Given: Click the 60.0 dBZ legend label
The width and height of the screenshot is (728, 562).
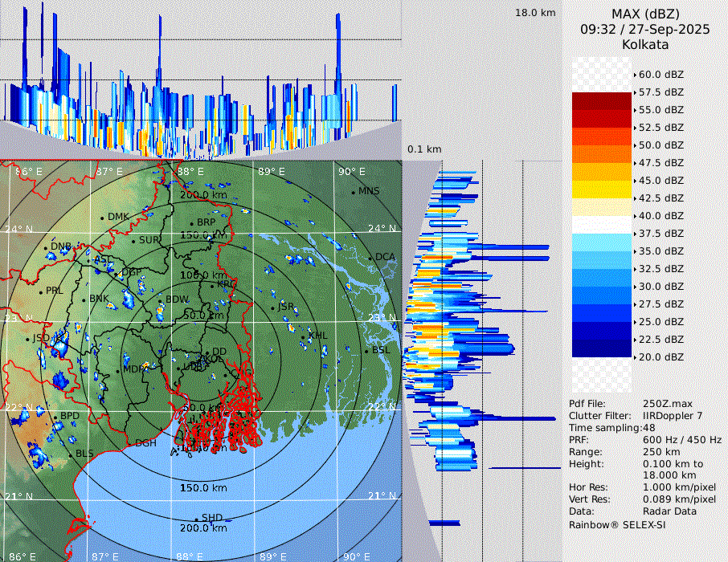Looking at the screenshot, I should pyautogui.click(x=661, y=74).
